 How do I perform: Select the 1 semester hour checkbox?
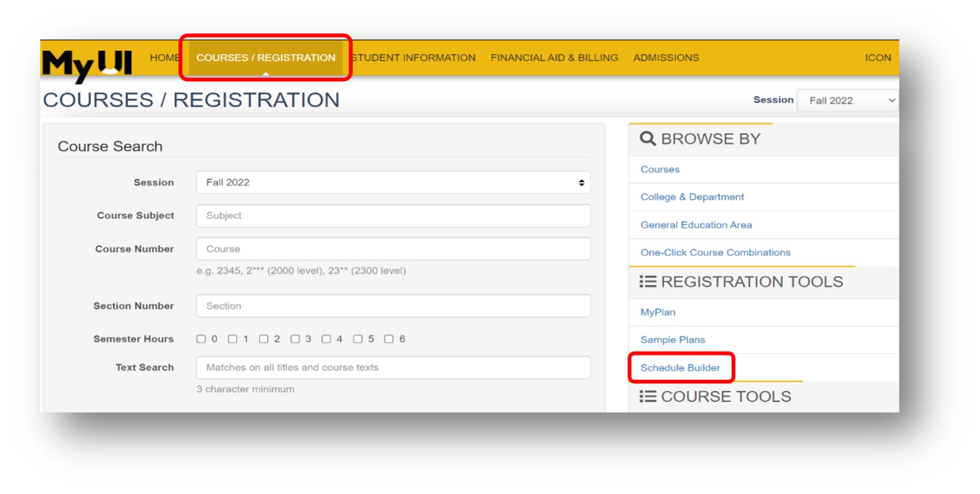tap(232, 339)
